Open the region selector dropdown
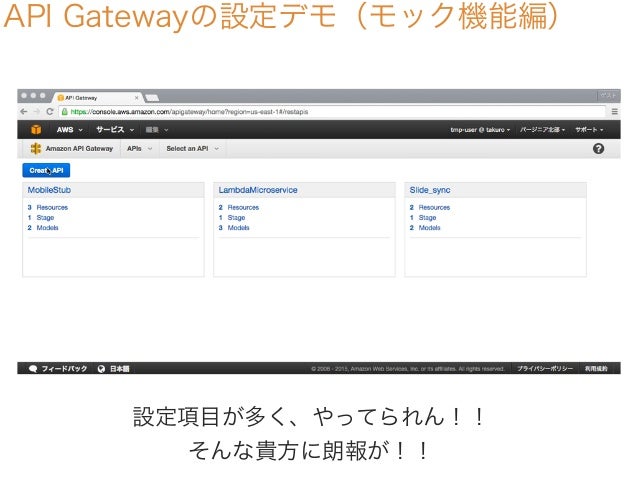 tap(542, 130)
